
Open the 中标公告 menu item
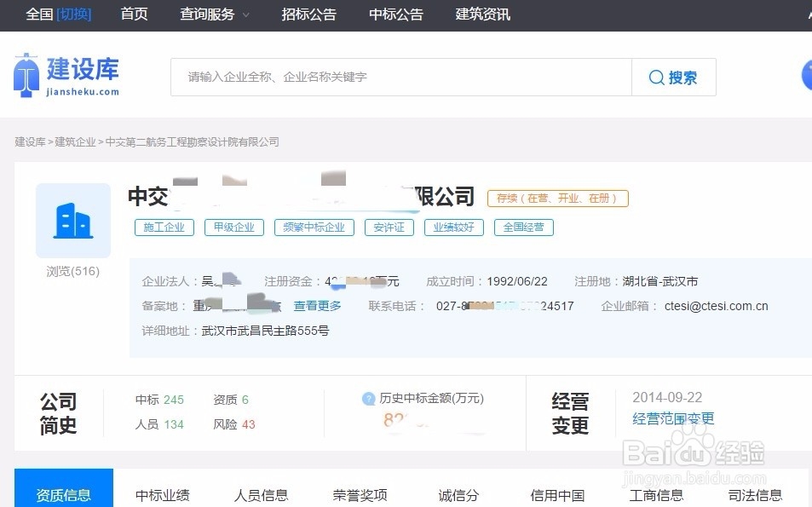coord(396,14)
